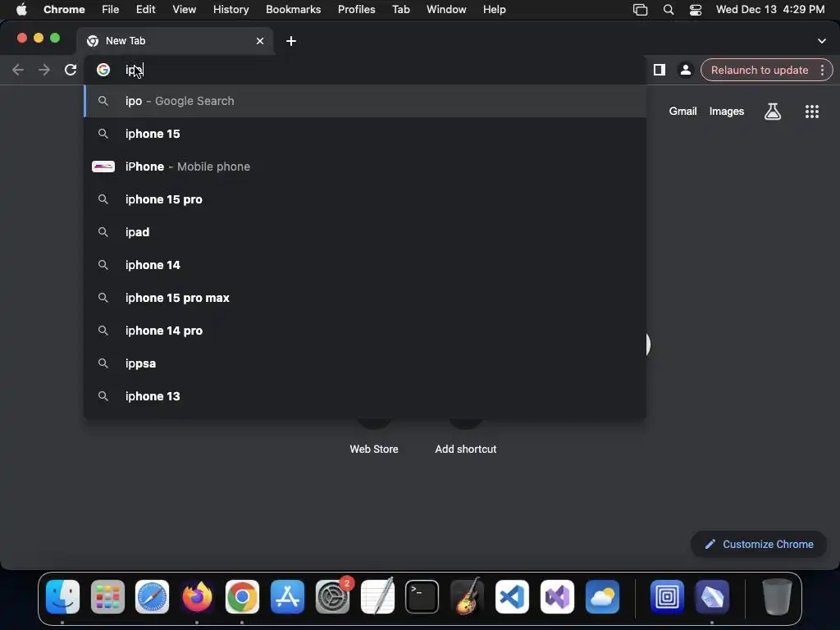This screenshot has height=630, width=840.
Task: Toggle the side panel icon
Action: click(x=659, y=71)
